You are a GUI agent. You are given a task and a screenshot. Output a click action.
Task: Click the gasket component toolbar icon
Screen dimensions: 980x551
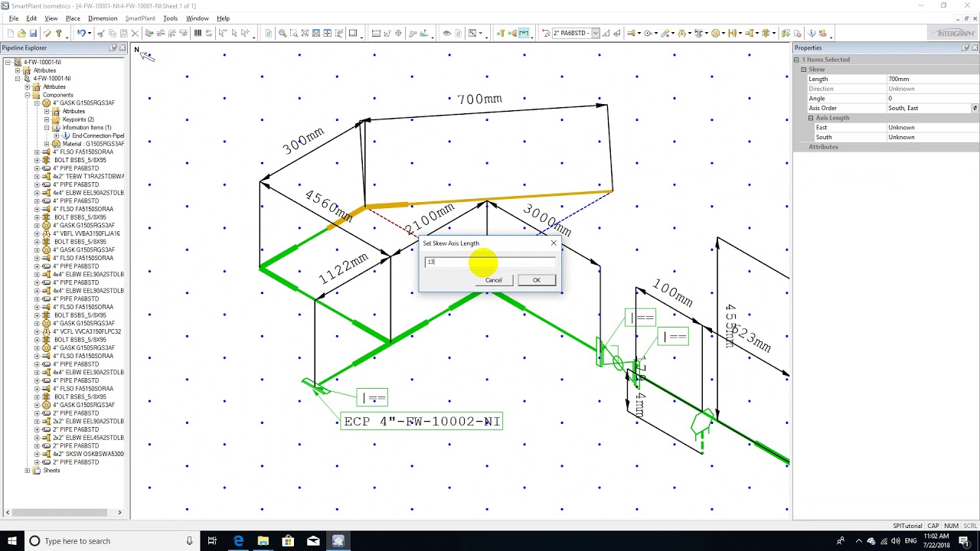[717, 33]
